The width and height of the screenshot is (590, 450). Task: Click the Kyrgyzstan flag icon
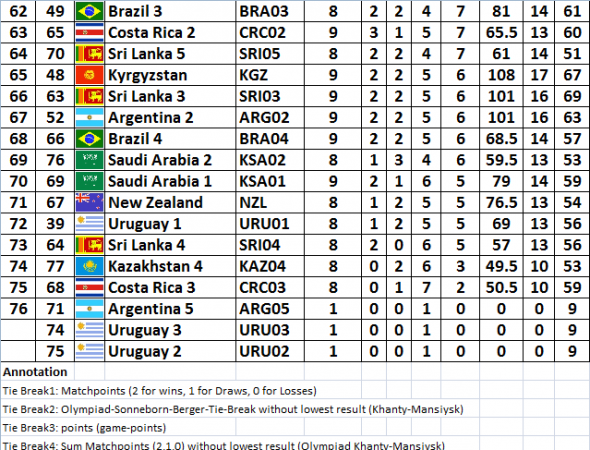(89, 75)
